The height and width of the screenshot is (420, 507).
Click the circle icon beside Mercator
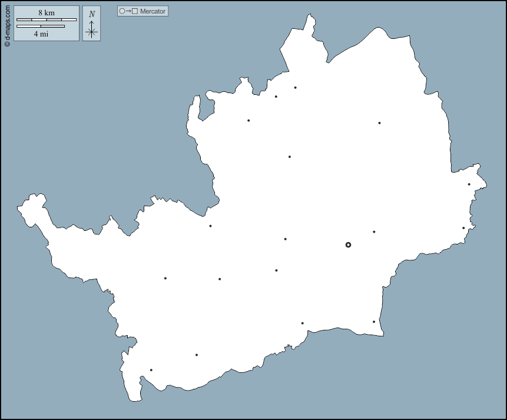[x=122, y=11]
